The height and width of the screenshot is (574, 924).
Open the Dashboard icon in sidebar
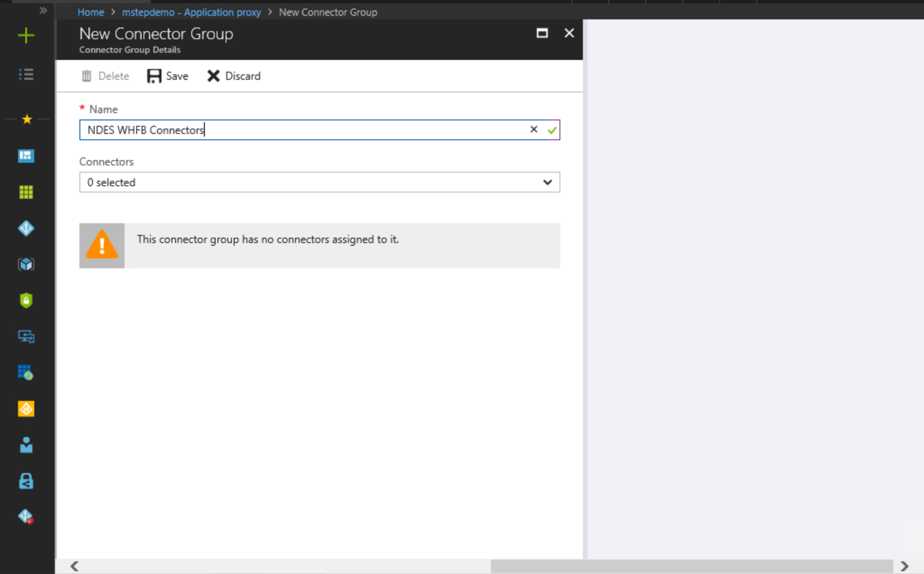pos(26,156)
